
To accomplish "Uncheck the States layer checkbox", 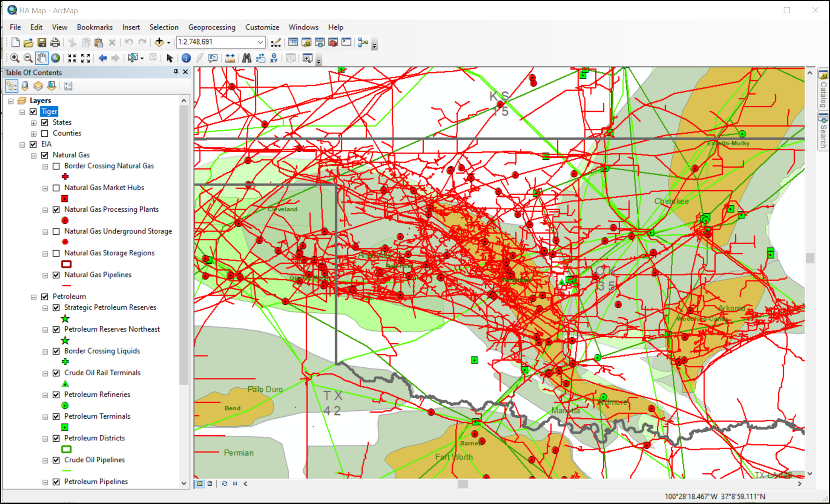I will 45,123.
